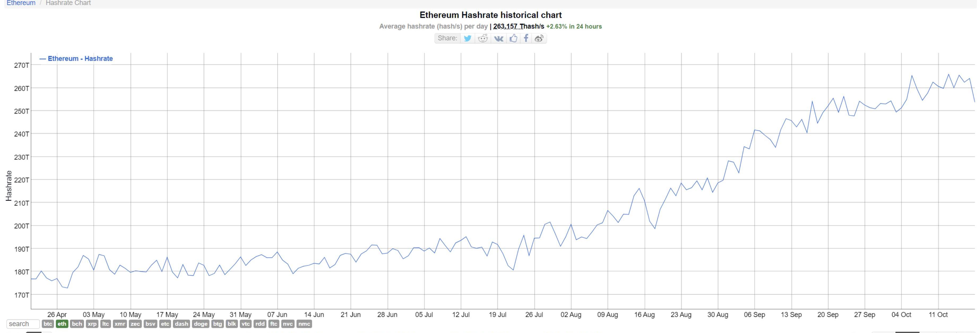Click the 07 Jun x-axis date label
Image resolution: width=980 pixels, height=333 pixels.
pyautogui.click(x=277, y=315)
